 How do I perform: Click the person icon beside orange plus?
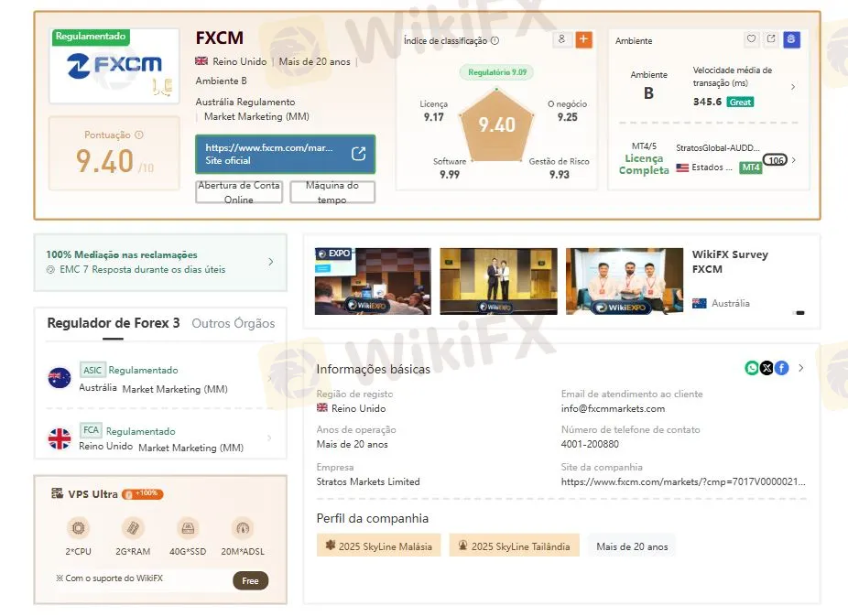[562, 39]
